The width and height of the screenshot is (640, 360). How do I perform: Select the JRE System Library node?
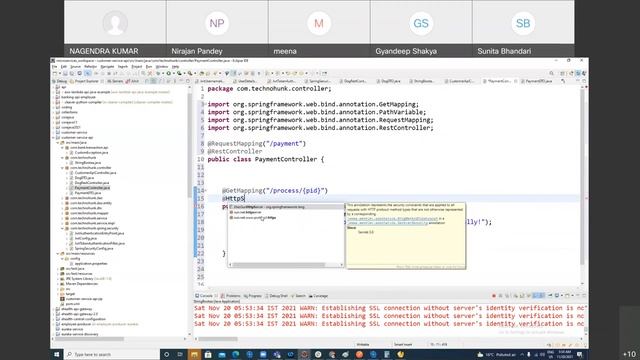point(86,278)
